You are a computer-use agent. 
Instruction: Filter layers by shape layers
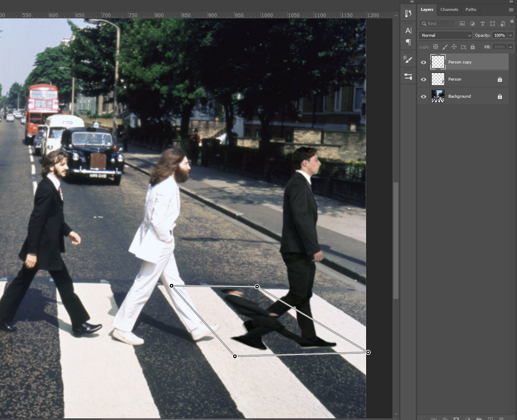tap(492, 24)
